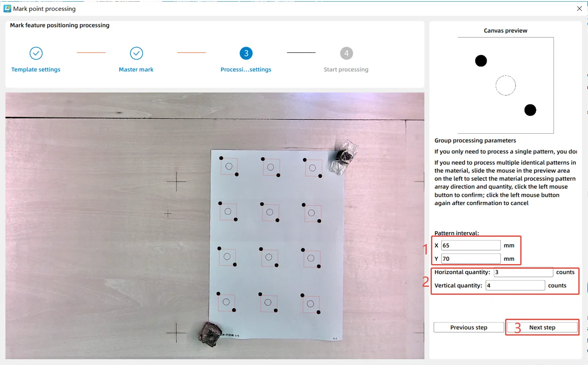Click the Template settings checkmark step icon

pos(36,53)
